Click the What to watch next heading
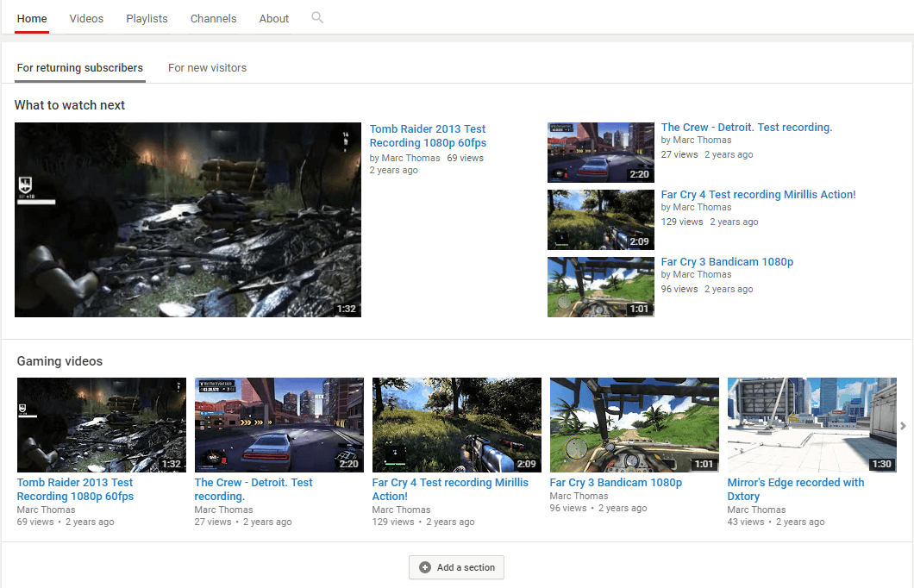The width and height of the screenshot is (914, 588). point(70,105)
